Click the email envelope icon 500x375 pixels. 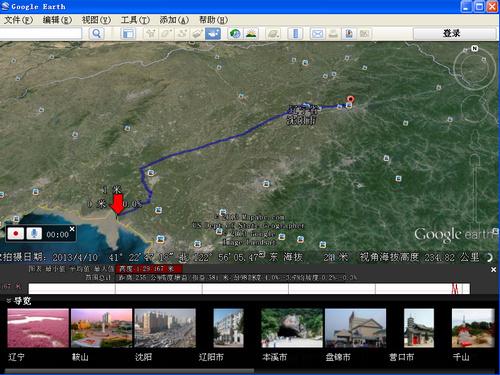(x=317, y=33)
